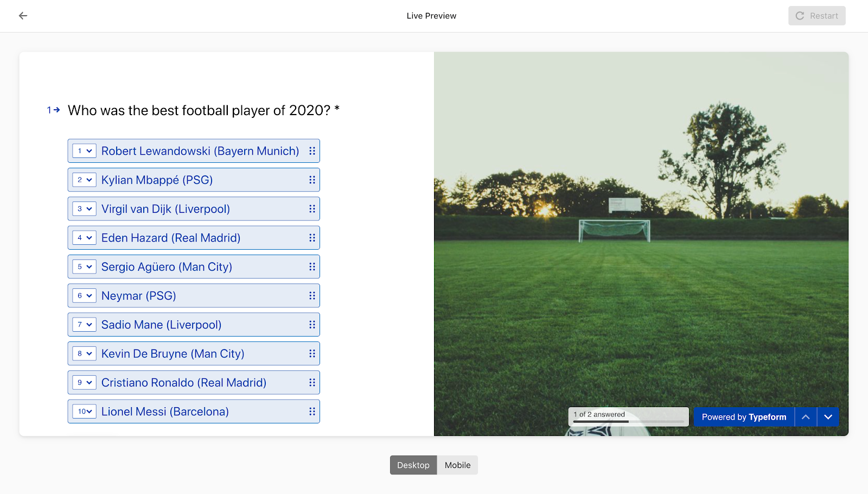
Task: Click drag handle on Sadio Mane row
Action: (312, 325)
